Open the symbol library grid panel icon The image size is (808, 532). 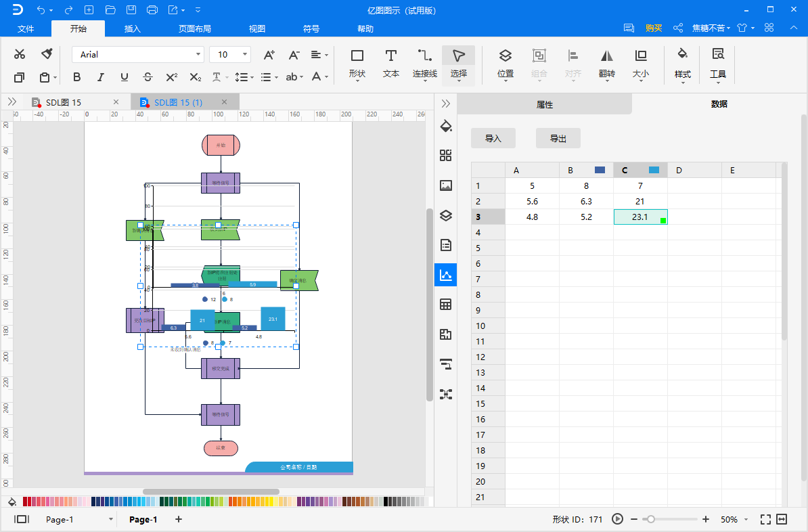coord(446,156)
